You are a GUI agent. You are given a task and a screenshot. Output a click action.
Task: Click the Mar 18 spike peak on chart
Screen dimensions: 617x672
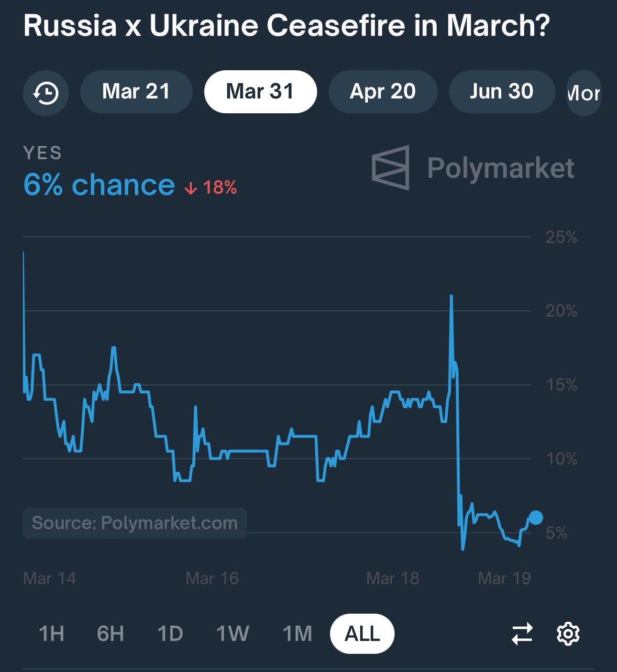[451, 296]
